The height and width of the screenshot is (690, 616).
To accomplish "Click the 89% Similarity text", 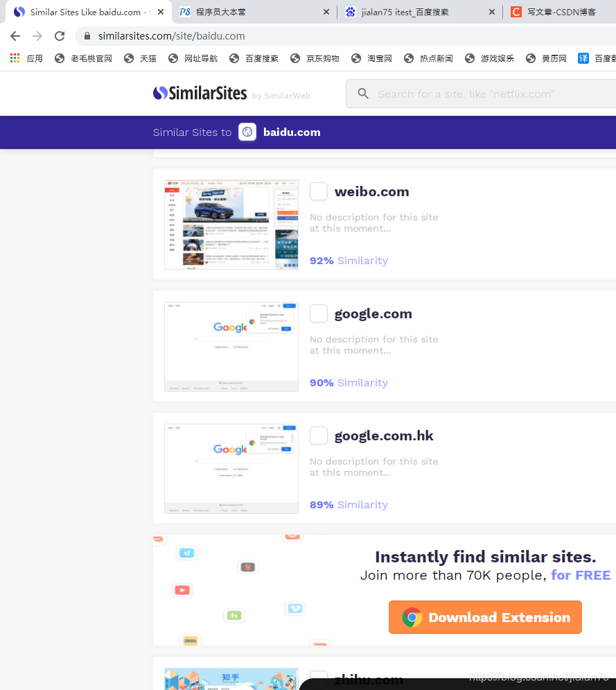I will click(x=349, y=504).
